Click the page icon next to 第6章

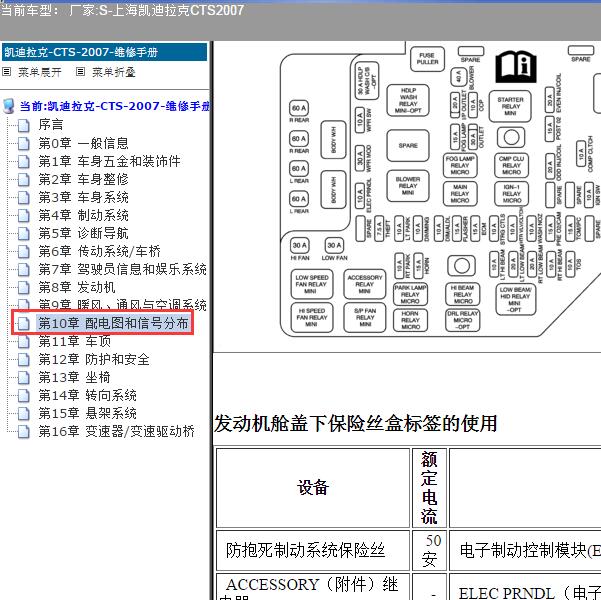(x=24, y=252)
